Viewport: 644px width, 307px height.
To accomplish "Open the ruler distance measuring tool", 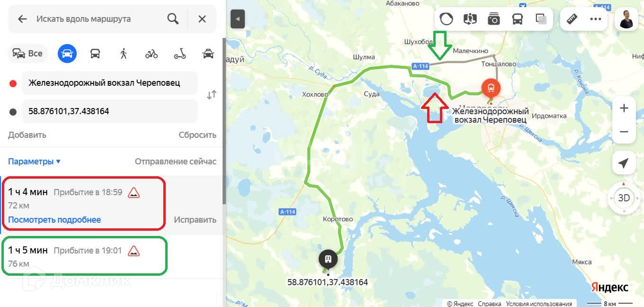I will [x=572, y=19].
